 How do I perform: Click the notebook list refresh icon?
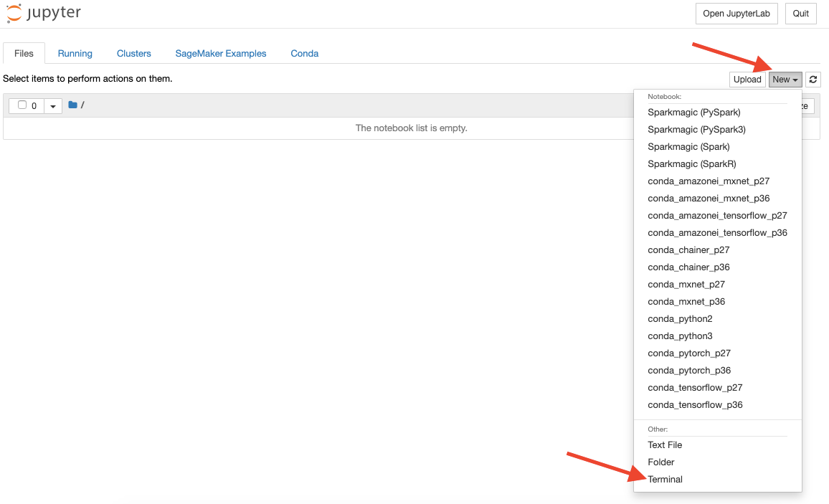click(x=813, y=79)
